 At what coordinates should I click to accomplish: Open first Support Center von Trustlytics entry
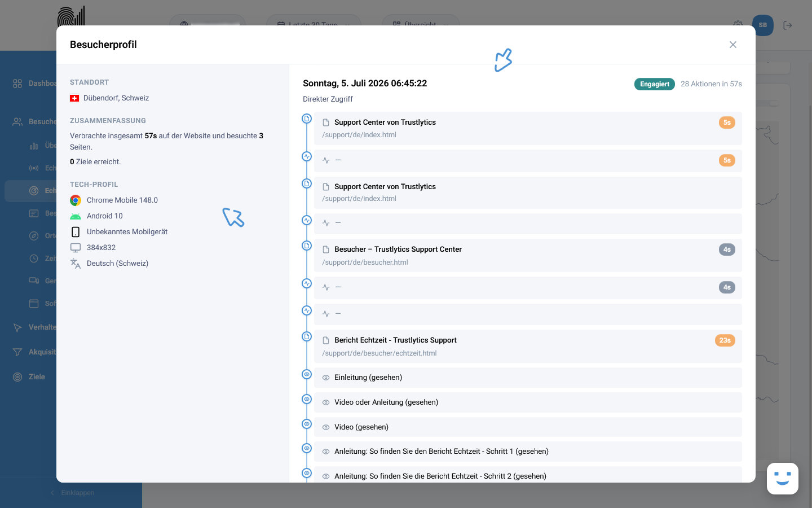[x=528, y=129]
